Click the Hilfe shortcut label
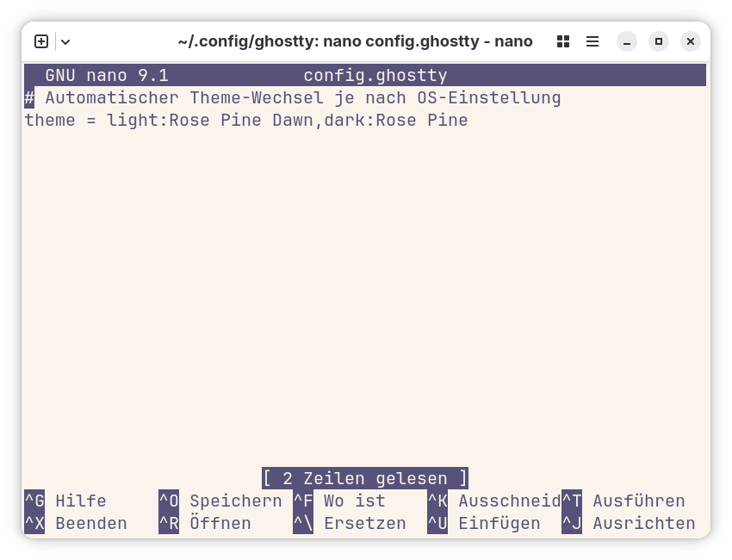Screen dimensions: 732x560 pyautogui.click(x=81, y=501)
